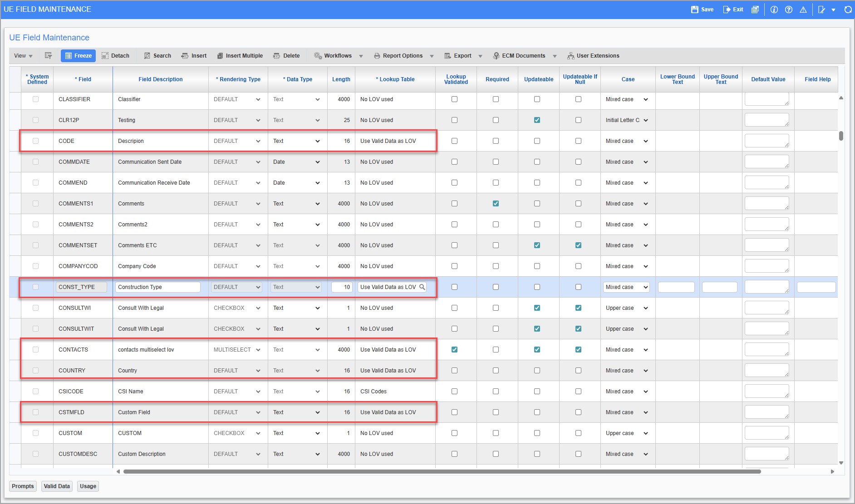
Task: Click the Valid Data button
Action: tap(57, 486)
